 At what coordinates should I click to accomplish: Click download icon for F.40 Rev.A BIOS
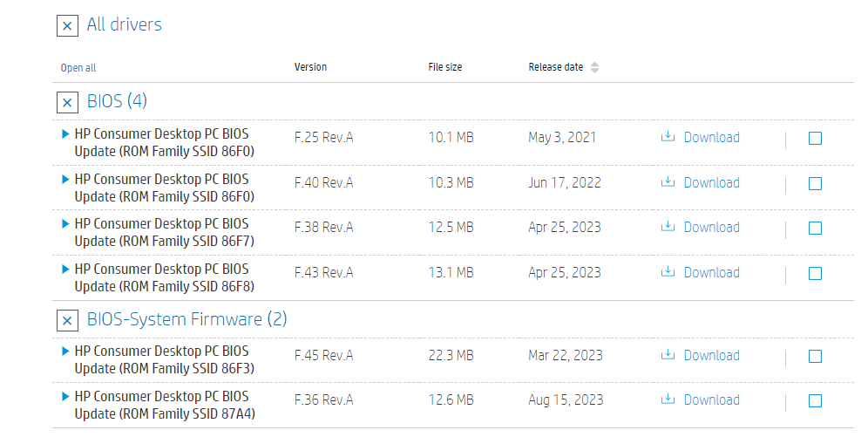pyautogui.click(x=668, y=182)
